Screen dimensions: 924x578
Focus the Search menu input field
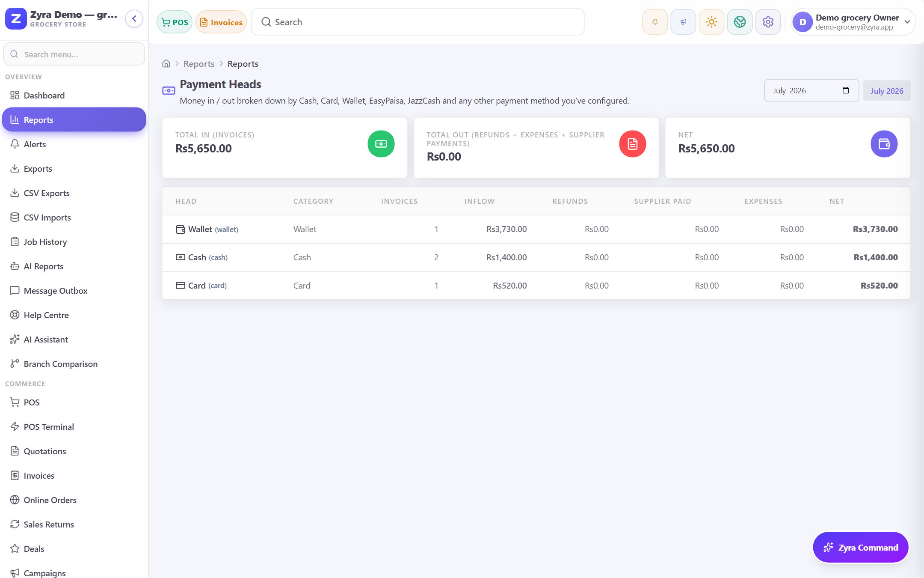click(x=74, y=54)
